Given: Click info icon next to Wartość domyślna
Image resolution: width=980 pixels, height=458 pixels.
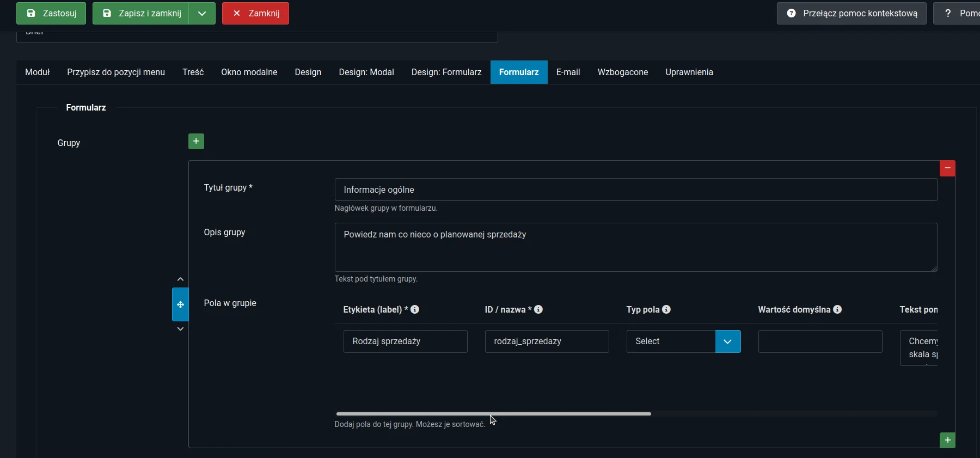Looking at the screenshot, I should [837, 309].
